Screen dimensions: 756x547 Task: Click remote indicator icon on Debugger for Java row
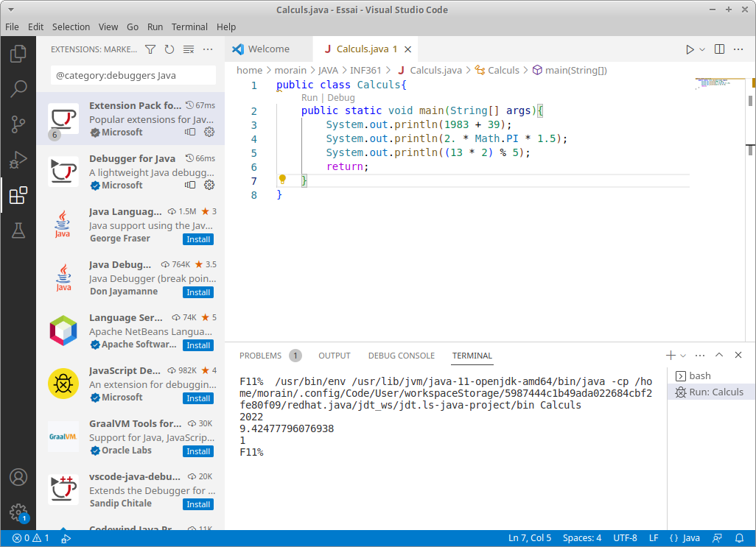[x=190, y=185]
